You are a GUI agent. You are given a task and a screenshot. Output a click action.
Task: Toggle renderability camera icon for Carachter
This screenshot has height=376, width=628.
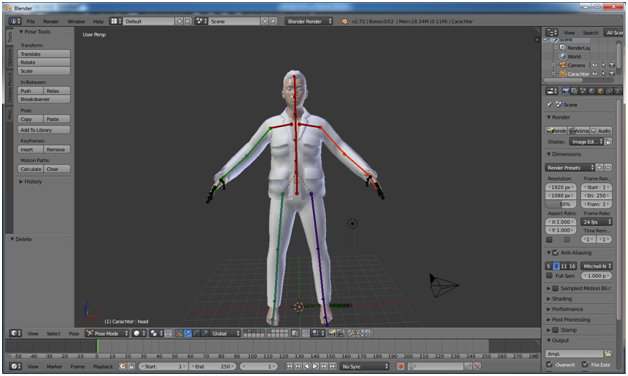612,74
